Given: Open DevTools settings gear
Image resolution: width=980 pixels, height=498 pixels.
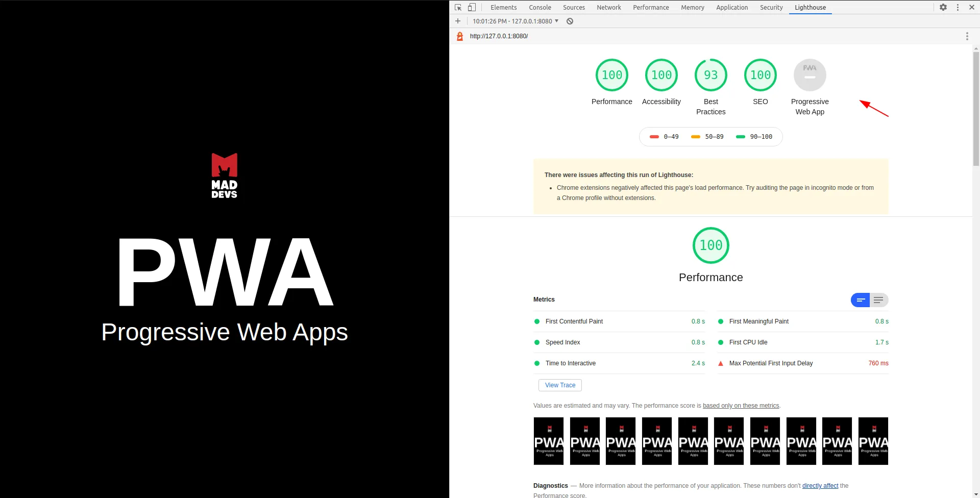Looking at the screenshot, I should pyautogui.click(x=943, y=7).
